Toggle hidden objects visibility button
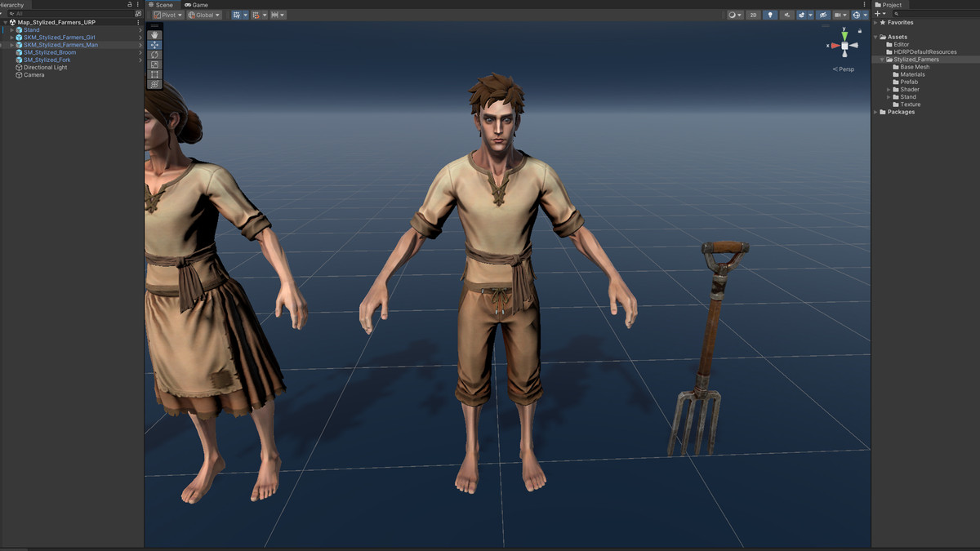This screenshot has height=551, width=980. click(x=823, y=15)
